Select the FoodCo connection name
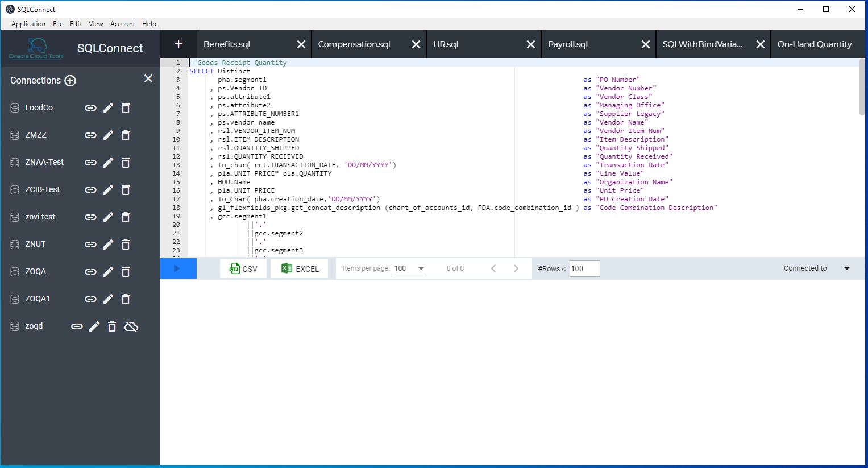868x468 pixels. coord(39,108)
